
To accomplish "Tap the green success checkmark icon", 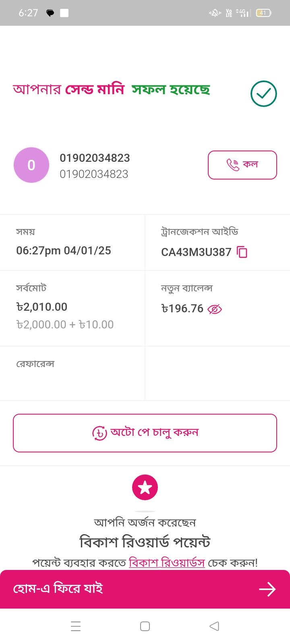I will (x=263, y=94).
